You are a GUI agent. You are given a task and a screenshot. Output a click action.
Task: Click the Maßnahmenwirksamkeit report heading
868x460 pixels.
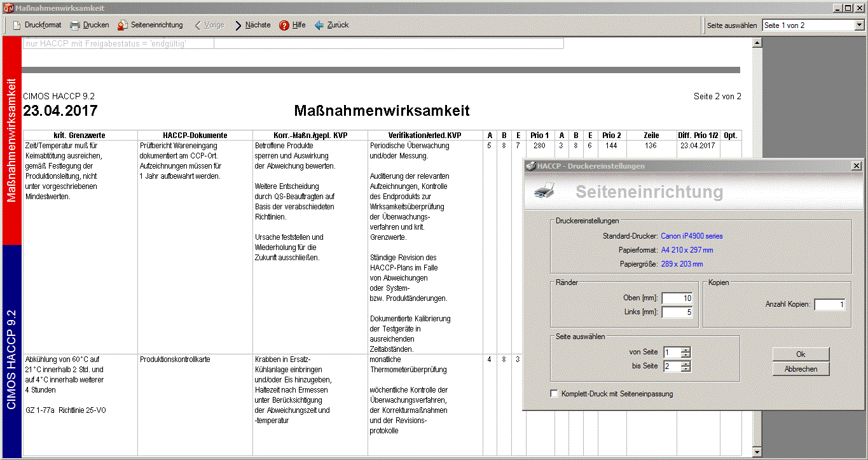382,111
